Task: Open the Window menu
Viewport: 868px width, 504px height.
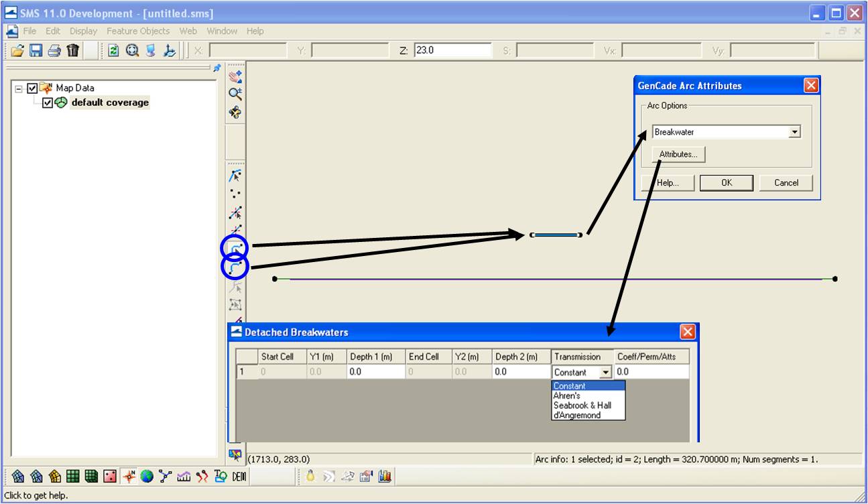Action: 222,31
